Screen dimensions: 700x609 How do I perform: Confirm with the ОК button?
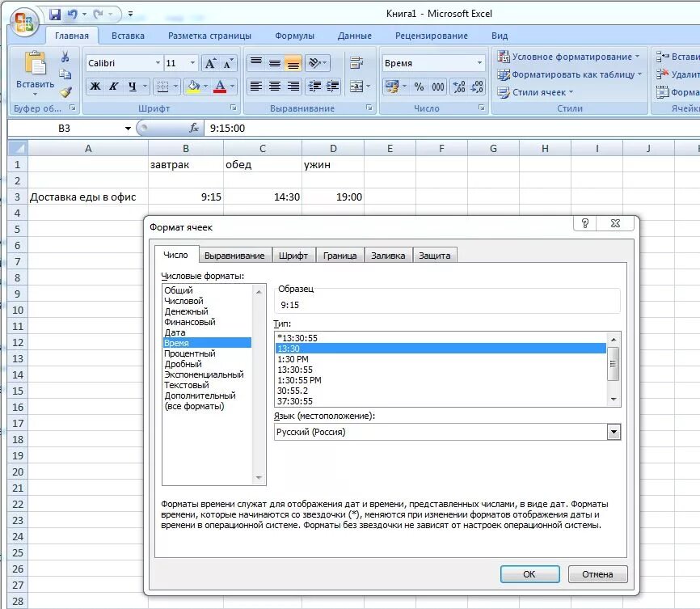pyautogui.click(x=529, y=574)
